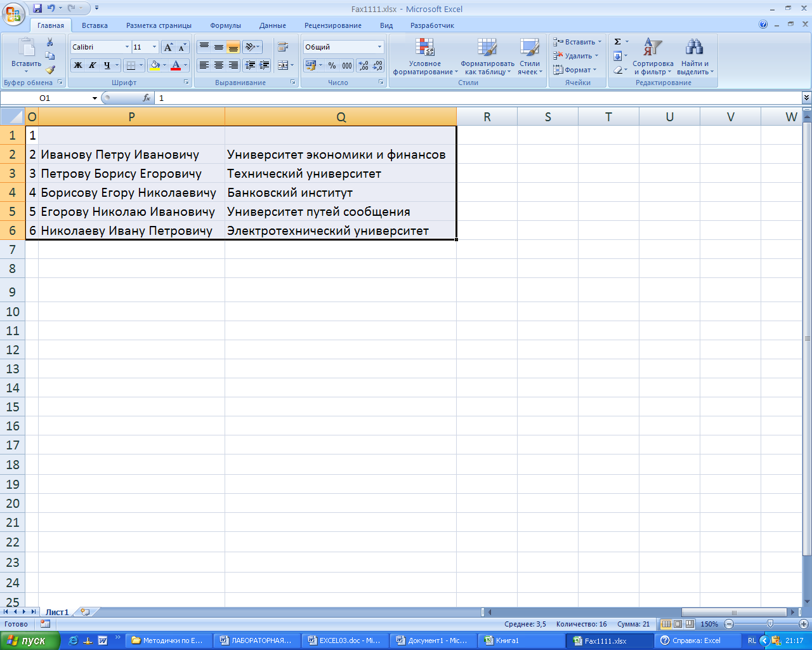Toggle underline formatting (Ч)
This screenshot has height=650, width=812.
tap(107, 65)
